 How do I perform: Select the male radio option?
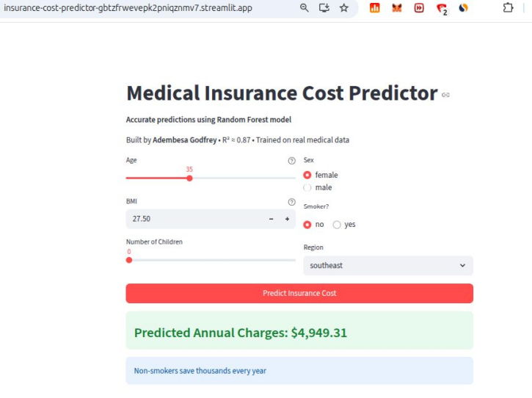(x=307, y=187)
